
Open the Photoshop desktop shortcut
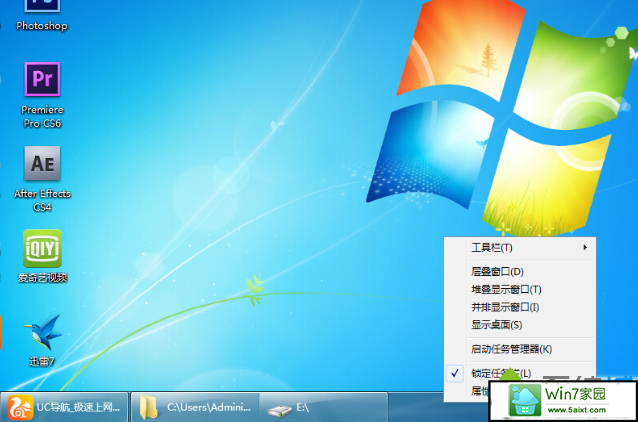tap(42, 16)
